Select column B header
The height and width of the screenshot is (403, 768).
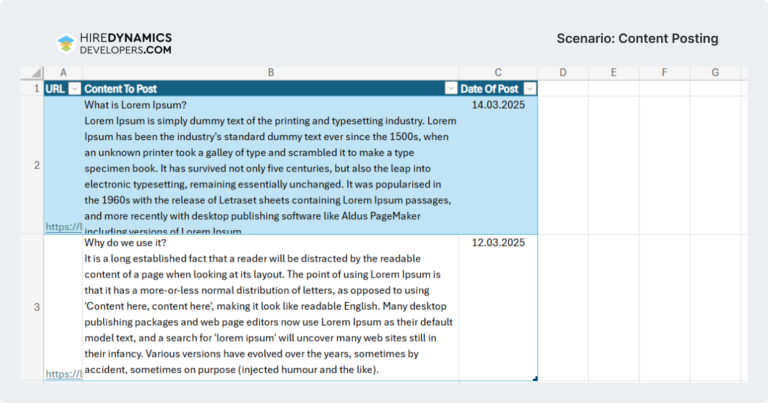(270, 73)
